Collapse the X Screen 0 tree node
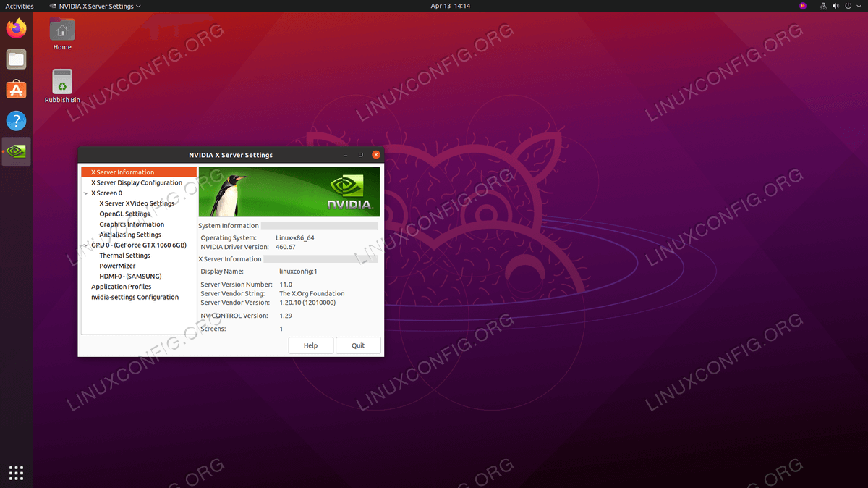 click(86, 193)
